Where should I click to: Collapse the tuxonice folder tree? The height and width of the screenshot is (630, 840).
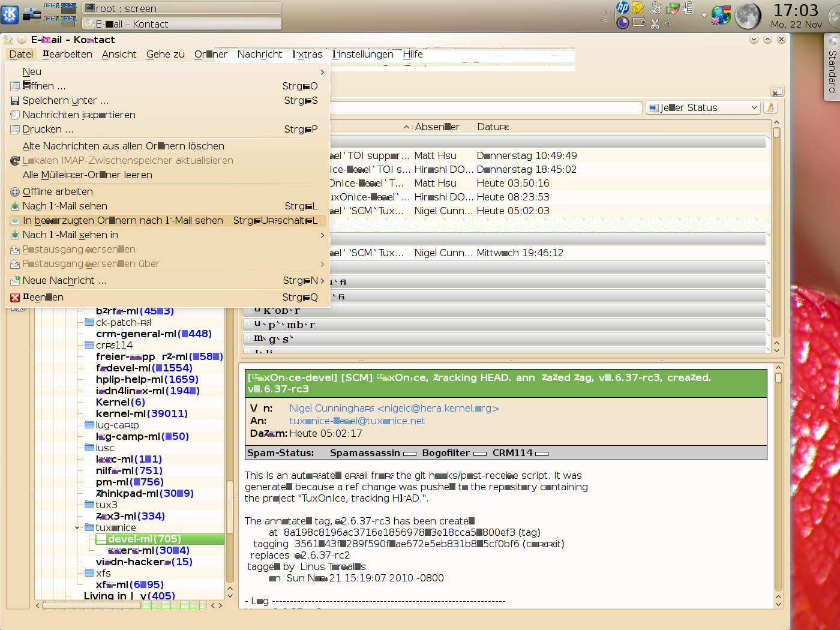coord(77,527)
